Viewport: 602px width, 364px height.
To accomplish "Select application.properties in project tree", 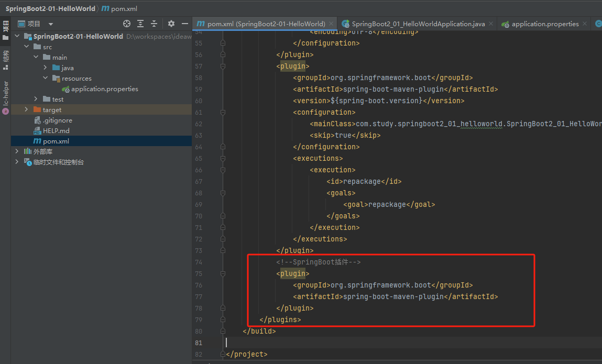I will (104, 89).
